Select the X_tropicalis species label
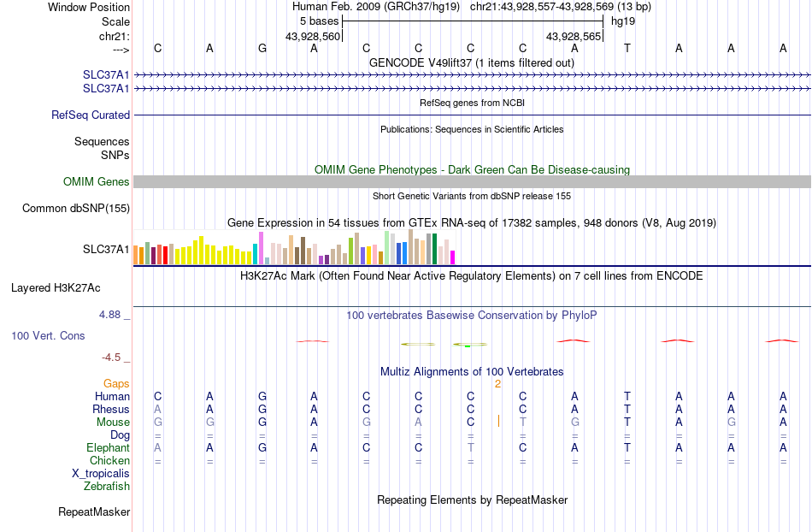Image resolution: width=812 pixels, height=532 pixels. pos(101,474)
